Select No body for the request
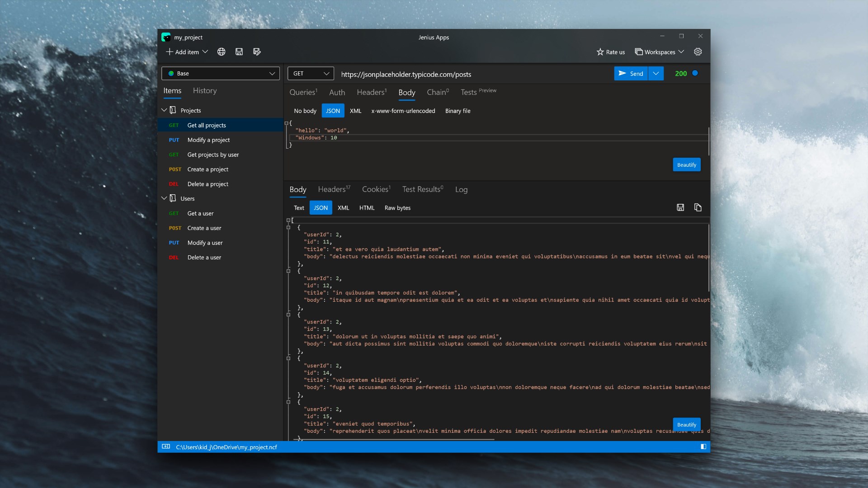The image size is (868, 488). pyautogui.click(x=305, y=111)
